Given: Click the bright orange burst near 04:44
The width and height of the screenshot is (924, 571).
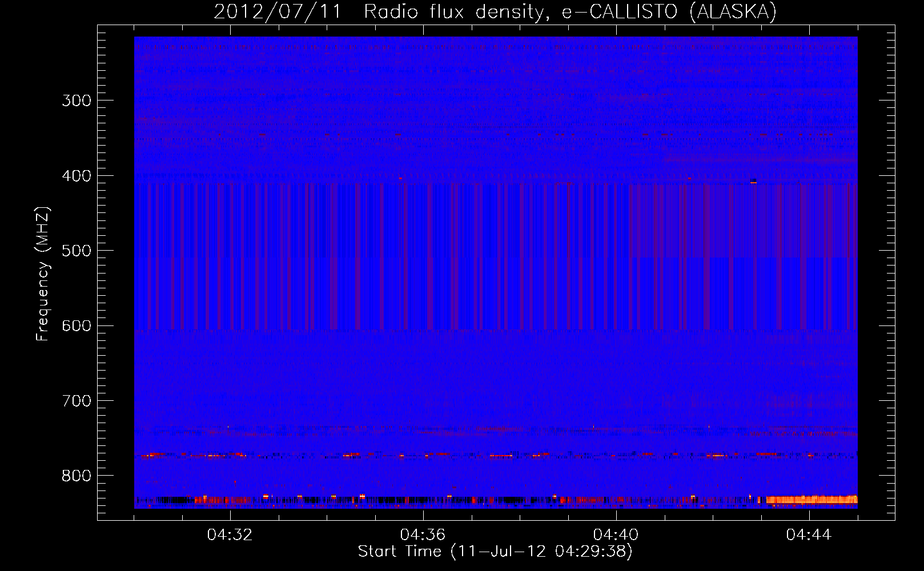Looking at the screenshot, I should [x=811, y=500].
